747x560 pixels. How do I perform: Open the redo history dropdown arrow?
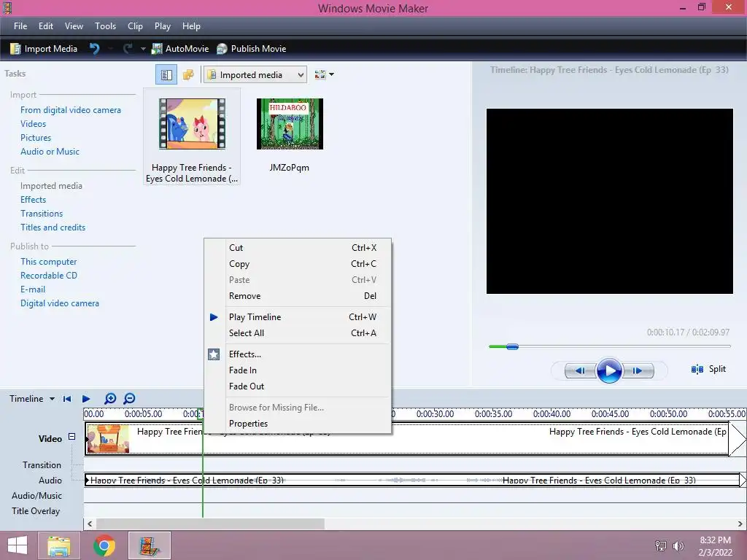tap(143, 49)
